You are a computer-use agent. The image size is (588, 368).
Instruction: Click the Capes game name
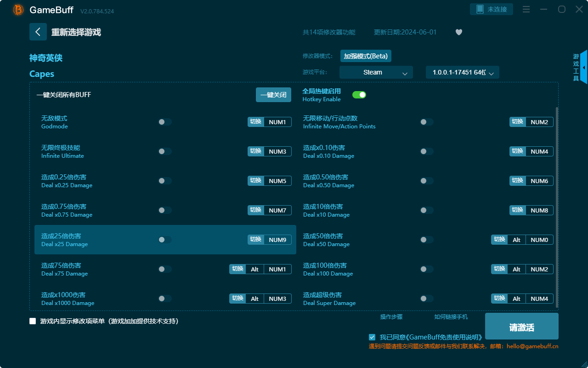point(42,74)
